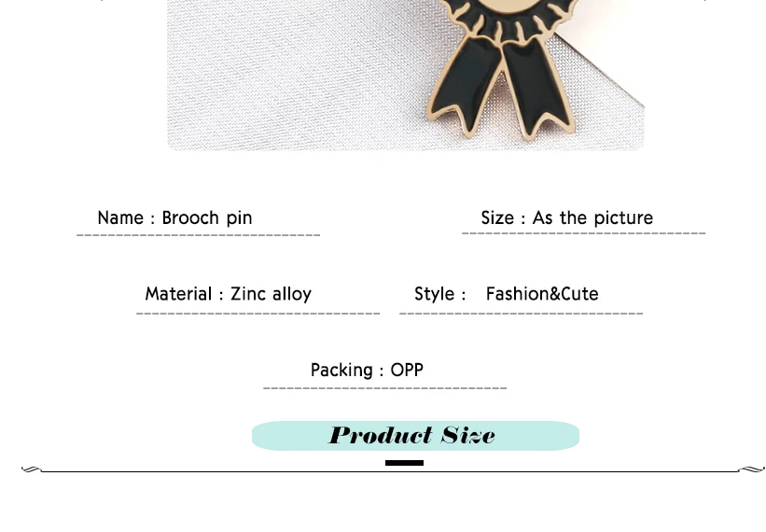
Task: Click the black bar under Product Size
Action: pos(405,463)
